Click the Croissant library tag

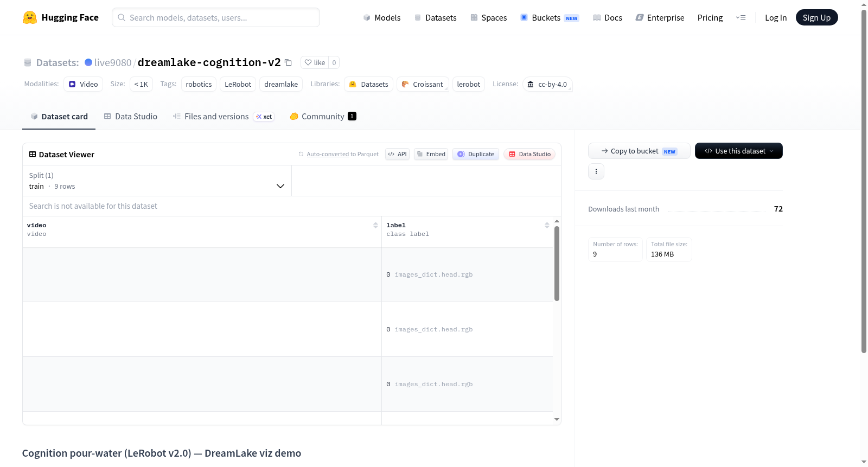(423, 84)
